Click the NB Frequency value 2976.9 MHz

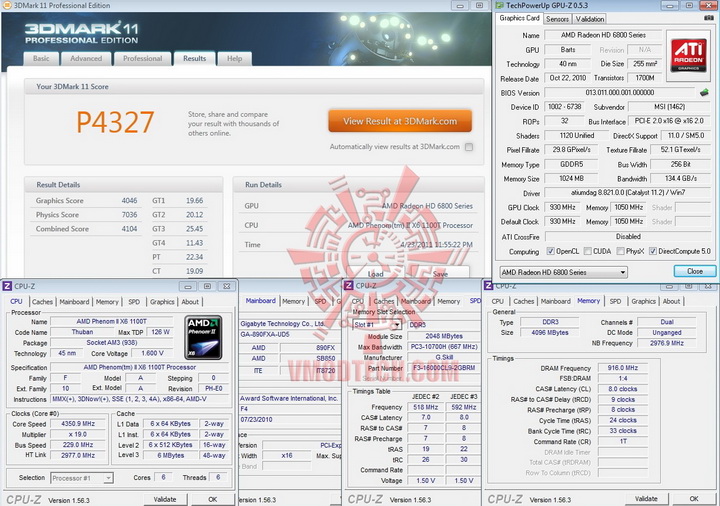click(x=667, y=343)
